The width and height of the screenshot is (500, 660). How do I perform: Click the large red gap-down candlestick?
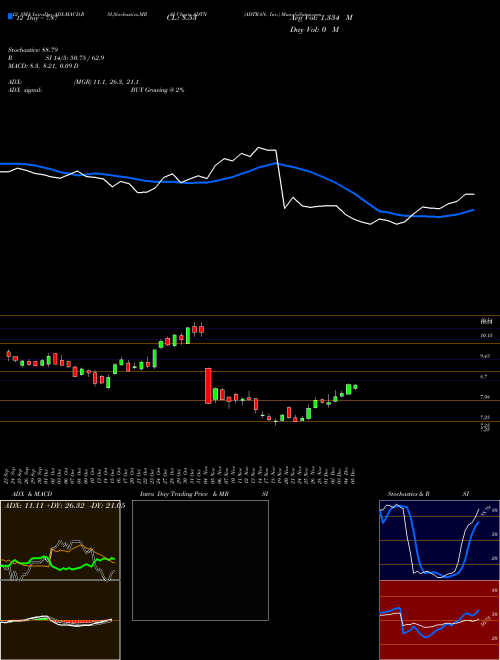[x=208, y=386]
